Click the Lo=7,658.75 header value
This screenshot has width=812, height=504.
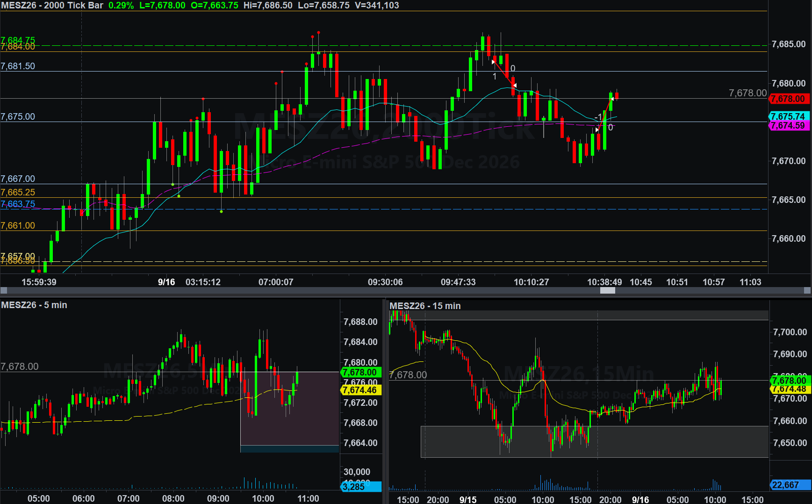point(323,6)
